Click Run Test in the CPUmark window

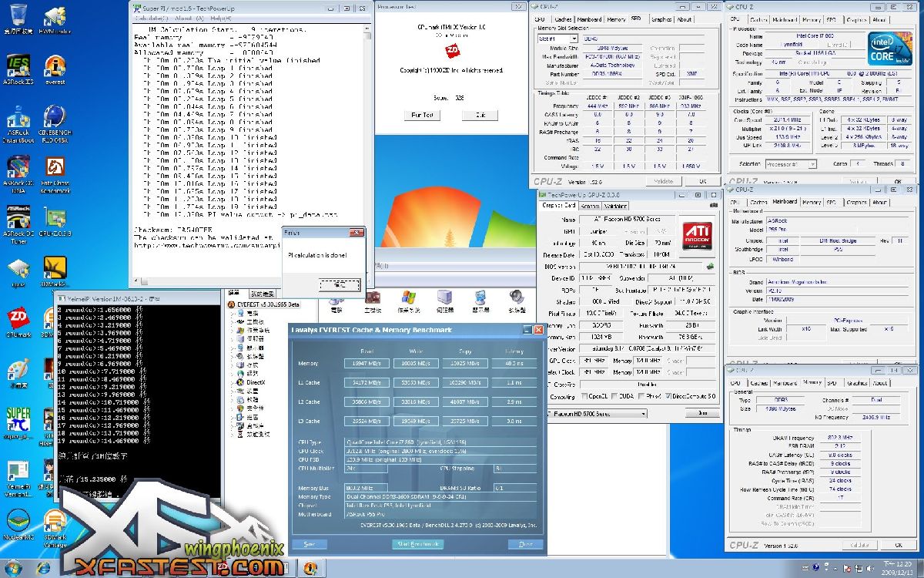tap(421, 115)
